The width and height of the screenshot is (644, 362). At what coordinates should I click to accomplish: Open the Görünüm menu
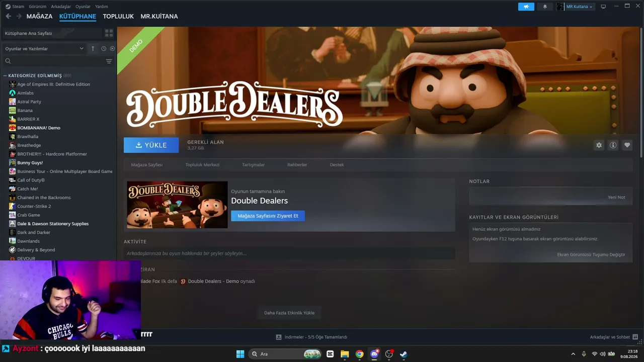point(38,7)
